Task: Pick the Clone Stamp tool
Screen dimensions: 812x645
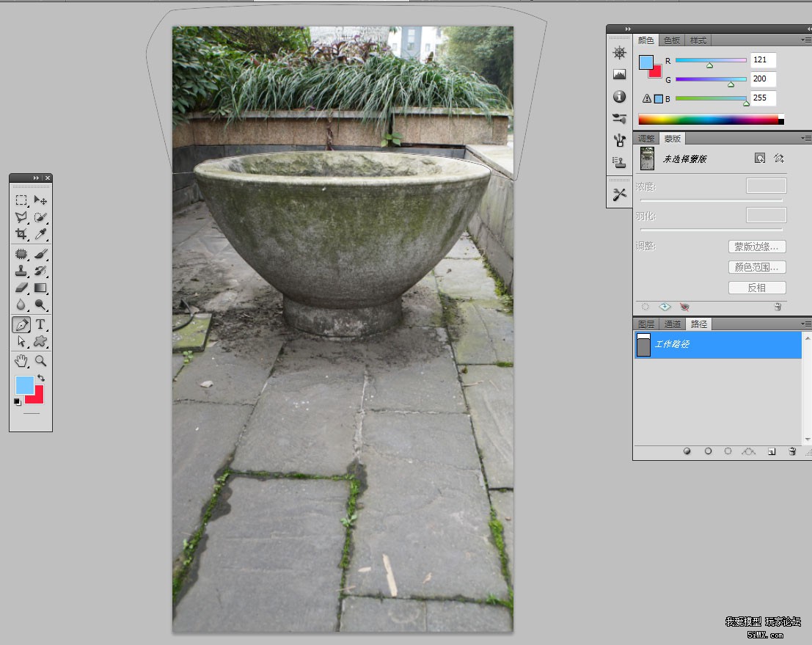Action: point(21,271)
